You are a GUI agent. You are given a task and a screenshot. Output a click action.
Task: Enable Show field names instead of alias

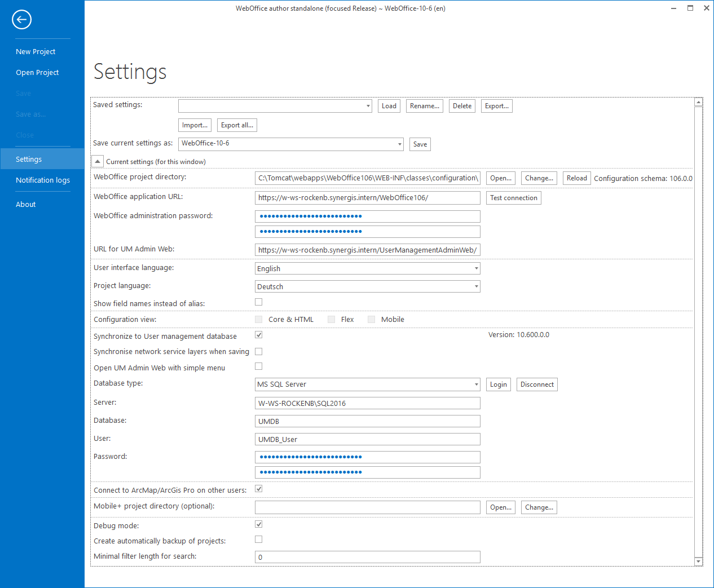[x=258, y=302]
